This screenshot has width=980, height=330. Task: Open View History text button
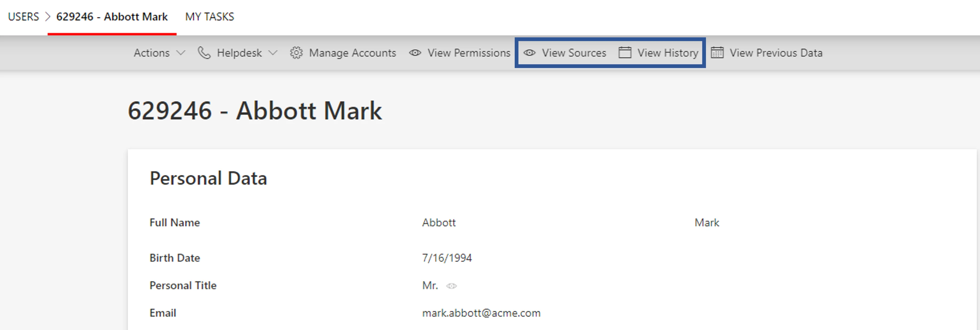pos(668,53)
